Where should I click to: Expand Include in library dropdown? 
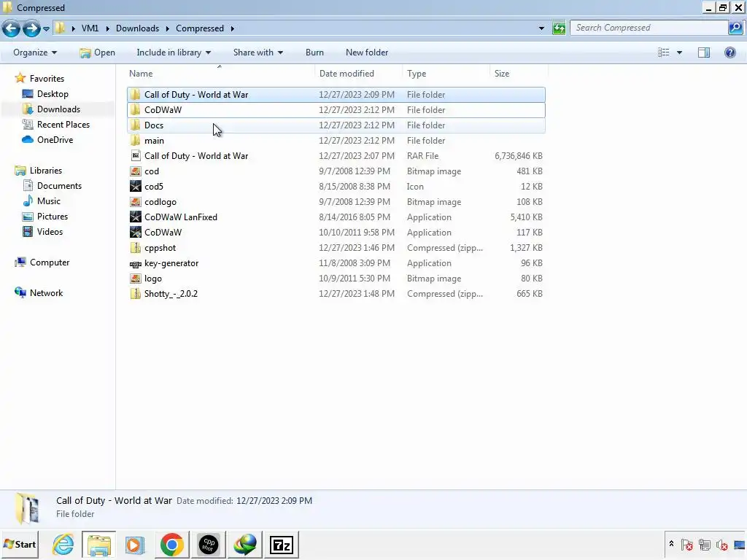pyautogui.click(x=174, y=52)
